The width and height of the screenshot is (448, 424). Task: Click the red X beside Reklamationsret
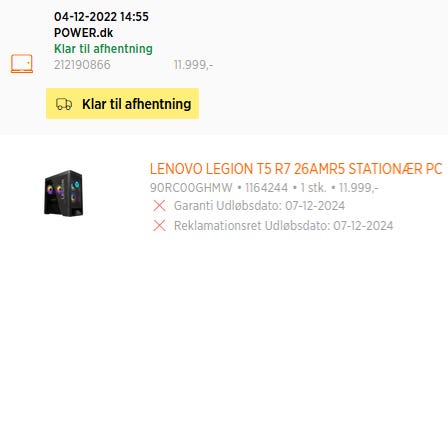tap(159, 226)
